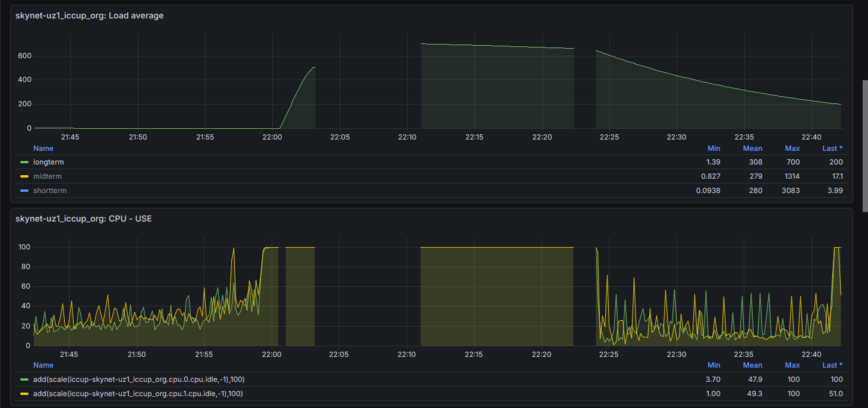This screenshot has height=408, width=868.
Task: Select cpu.0 series Max value 100
Action: (x=794, y=379)
